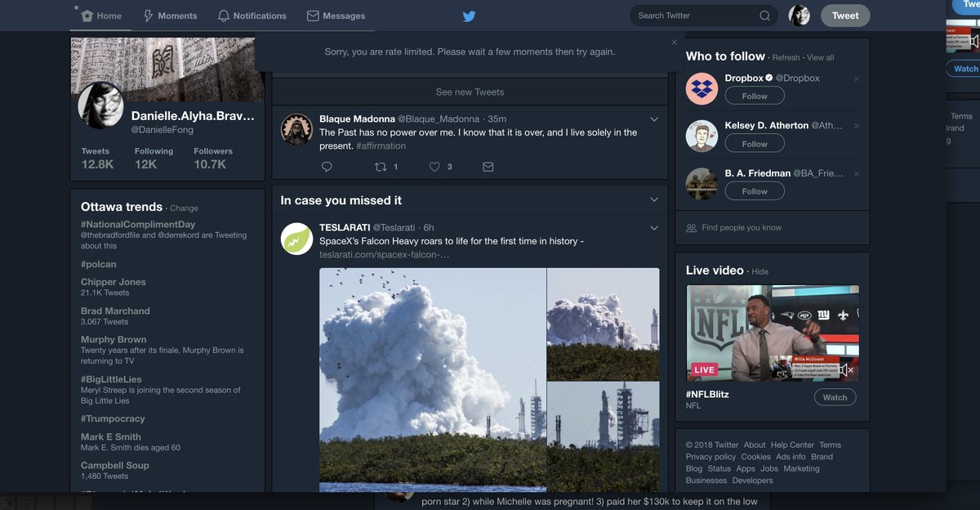
Task: Send Blaque Madonna tweet via direct message
Action: pyautogui.click(x=488, y=167)
